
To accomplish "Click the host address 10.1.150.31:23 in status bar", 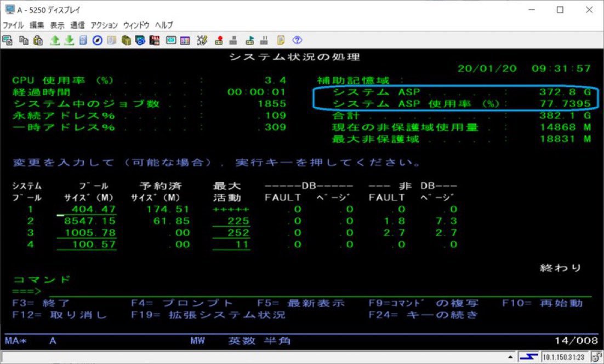I will (564, 357).
